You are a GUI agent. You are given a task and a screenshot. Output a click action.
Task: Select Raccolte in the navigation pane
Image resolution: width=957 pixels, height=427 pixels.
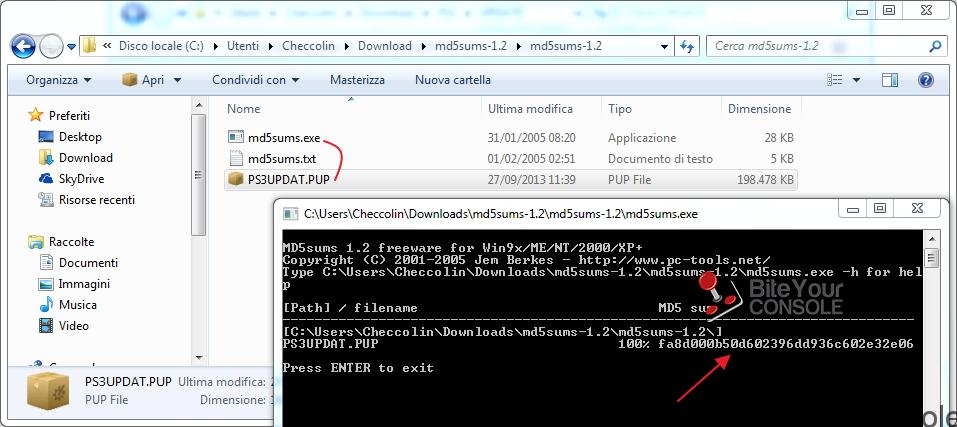(x=71, y=242)
